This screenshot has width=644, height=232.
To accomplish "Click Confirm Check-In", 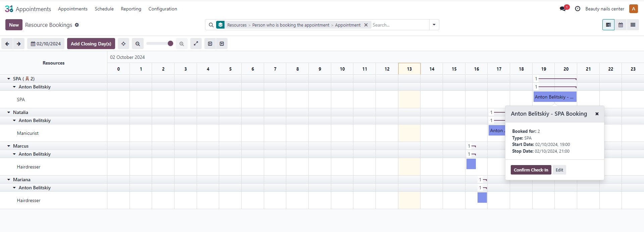I will click(531, 170).
